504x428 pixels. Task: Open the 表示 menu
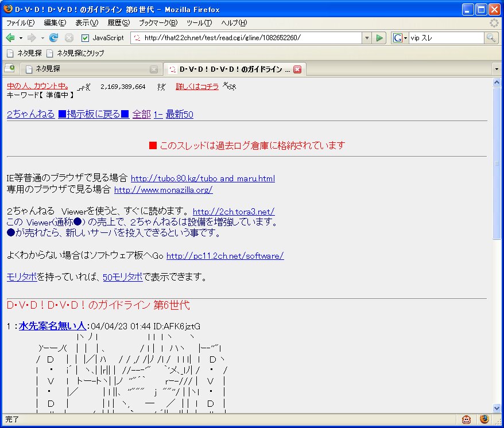(87, 23)
